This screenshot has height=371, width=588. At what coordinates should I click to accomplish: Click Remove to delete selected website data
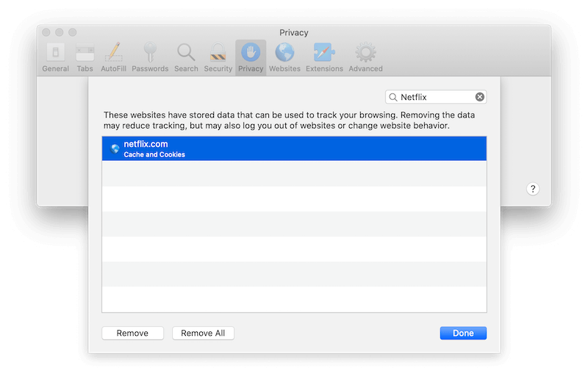(133, 333)
